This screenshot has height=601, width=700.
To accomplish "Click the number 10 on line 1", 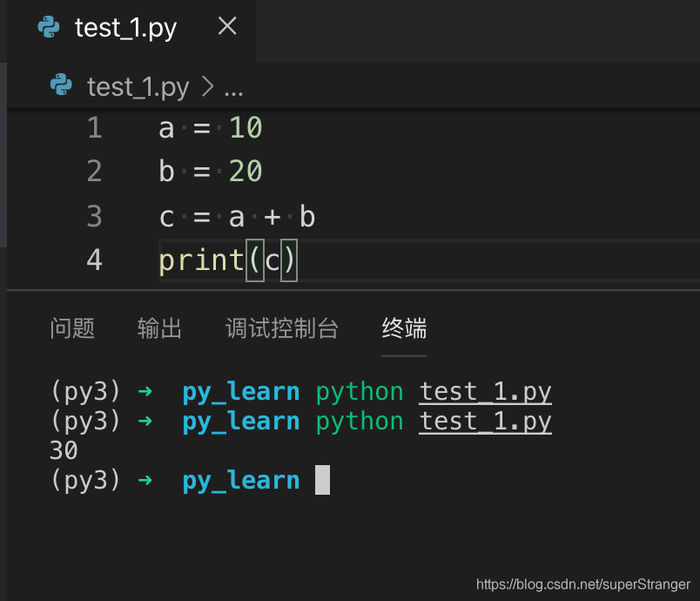I will point(246,128).
